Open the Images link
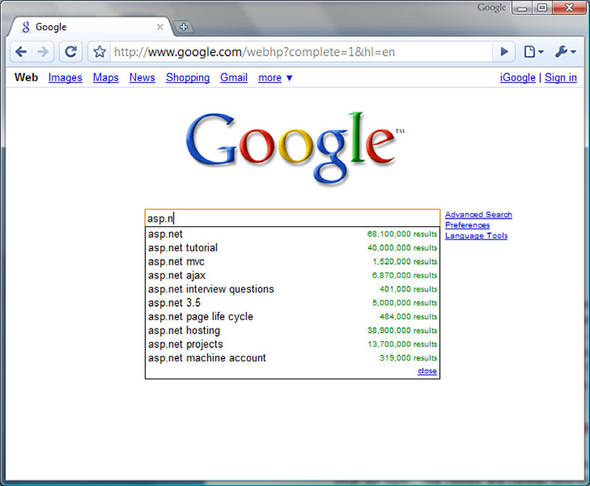590x486 pixels. 65,77
